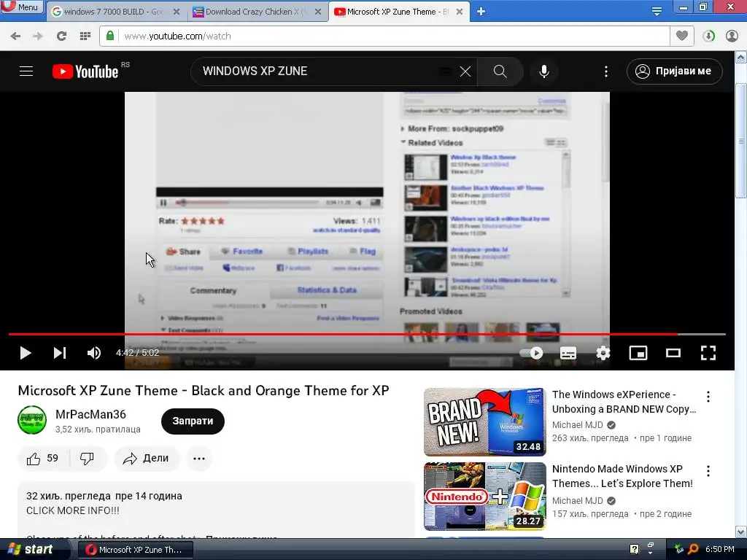Open 'Nintendo Made Windows XP Themes' title link
Screen dimensions: 747x560
tap(622, 475)
